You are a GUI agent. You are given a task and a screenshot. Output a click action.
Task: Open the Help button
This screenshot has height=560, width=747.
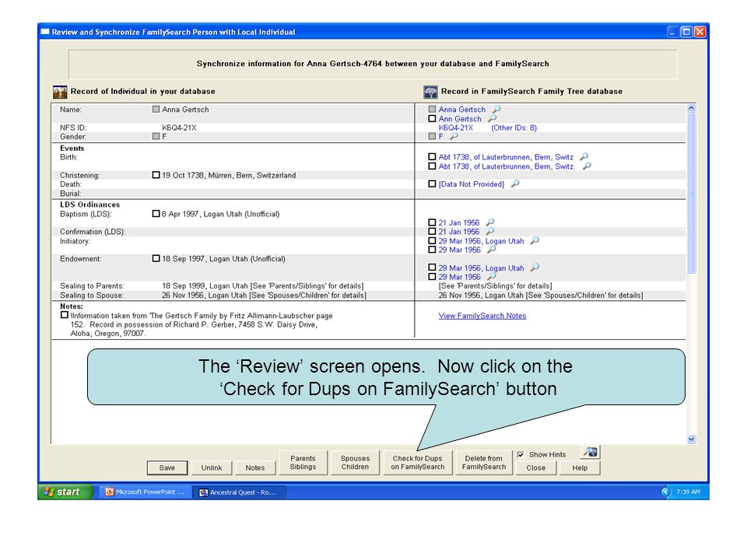580,467
